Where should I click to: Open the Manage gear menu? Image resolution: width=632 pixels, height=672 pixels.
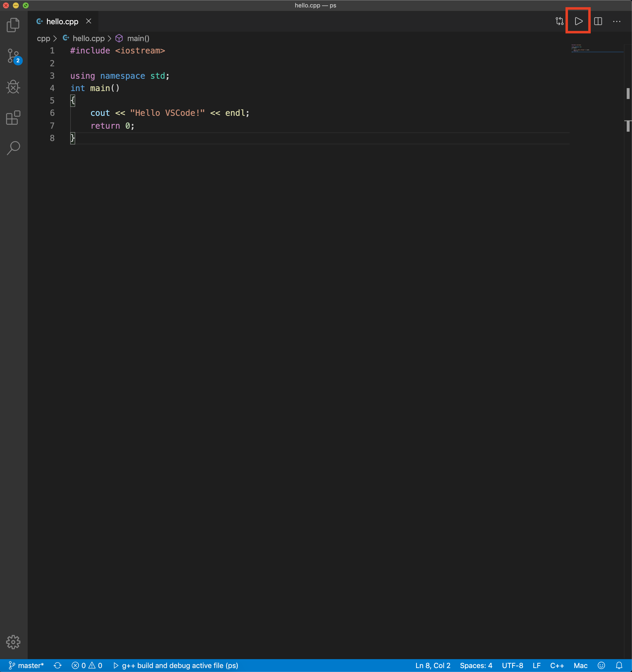(13, 643)
